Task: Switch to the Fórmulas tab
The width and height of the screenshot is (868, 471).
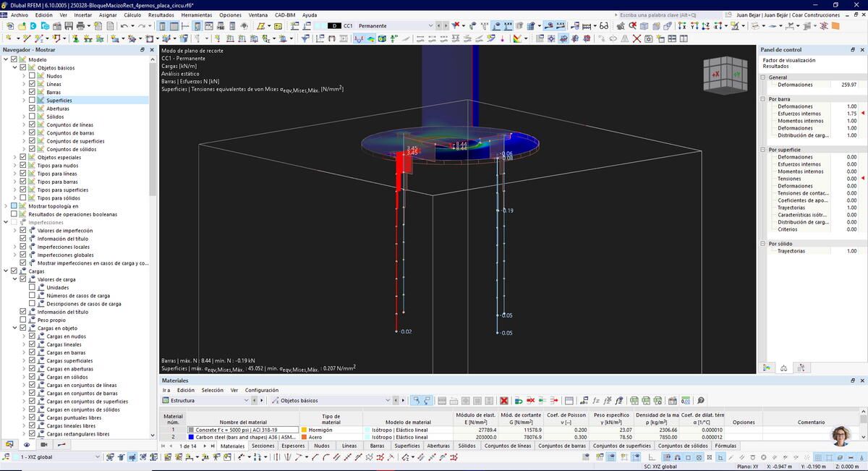Action: click(726, 446)
